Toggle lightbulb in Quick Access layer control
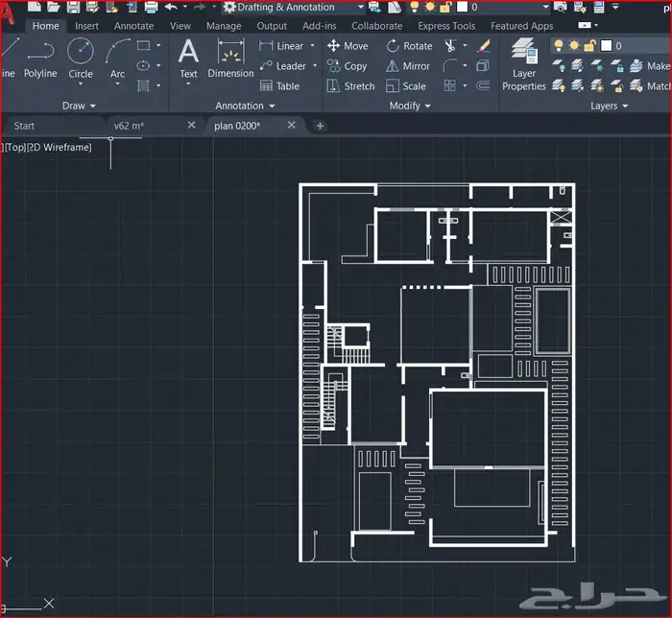Image resolution: width=672 pixels, height=618 pixels. pyautogui.click(x=414, y=7)
